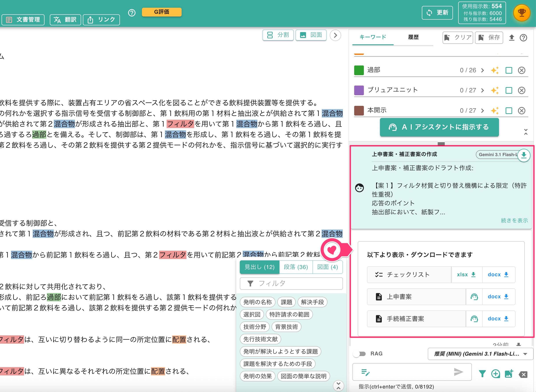The image size is (536, 392).
Task: Click AI assistant icon for 上申書案
Action: click(474, 297)
